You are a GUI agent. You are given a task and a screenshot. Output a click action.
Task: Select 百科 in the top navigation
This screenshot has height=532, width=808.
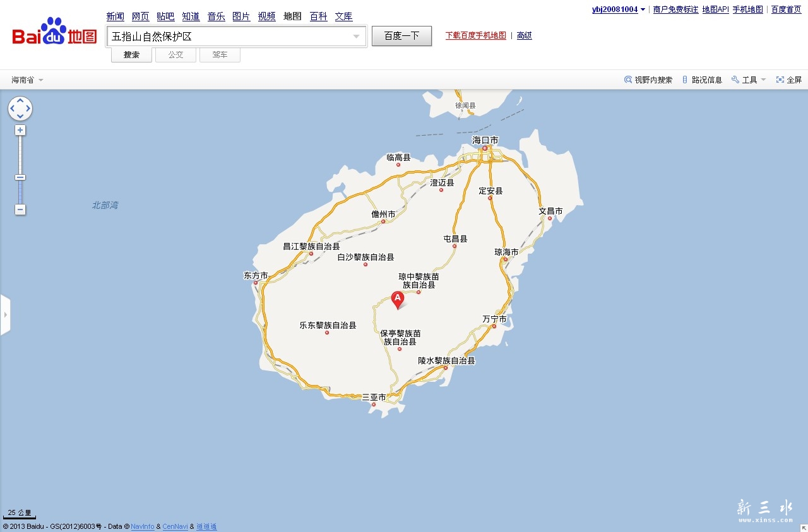pyautogui.click(x=318, y=16)
